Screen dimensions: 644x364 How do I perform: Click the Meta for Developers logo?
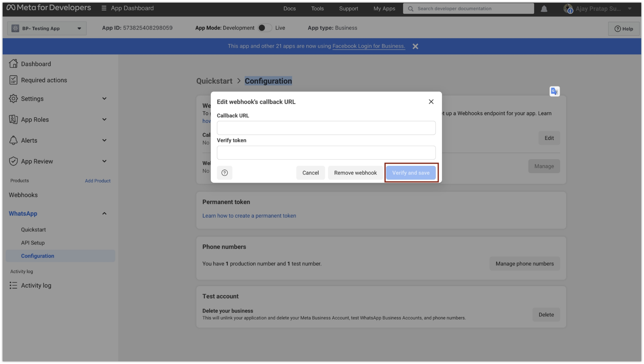tap(49, 8)
